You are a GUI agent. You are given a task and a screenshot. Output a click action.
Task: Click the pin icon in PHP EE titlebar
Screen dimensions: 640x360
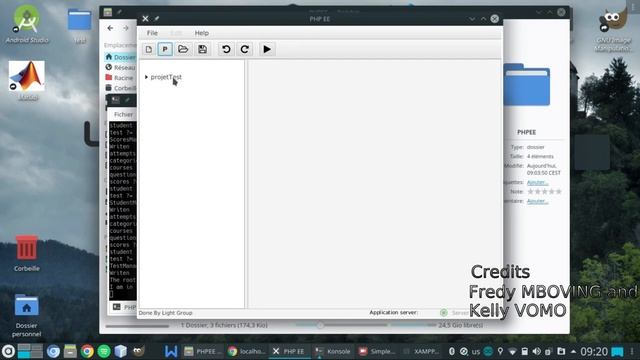tap(157, 19)
